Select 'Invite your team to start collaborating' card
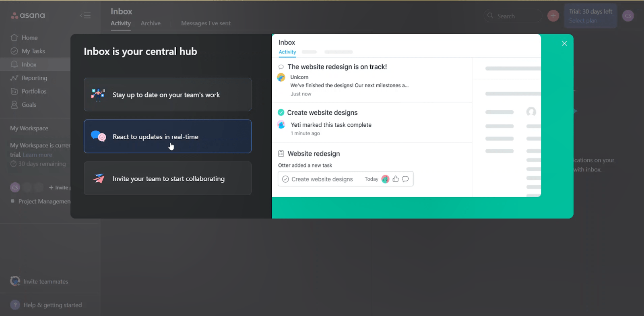The height and width of the screenshot is (316, 644). coord(167,178)
